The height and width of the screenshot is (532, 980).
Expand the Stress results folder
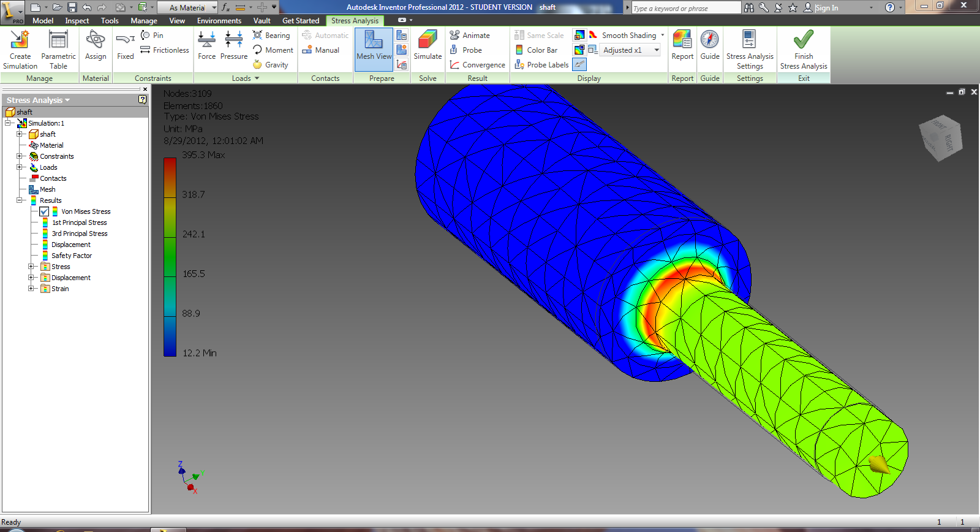31,267
